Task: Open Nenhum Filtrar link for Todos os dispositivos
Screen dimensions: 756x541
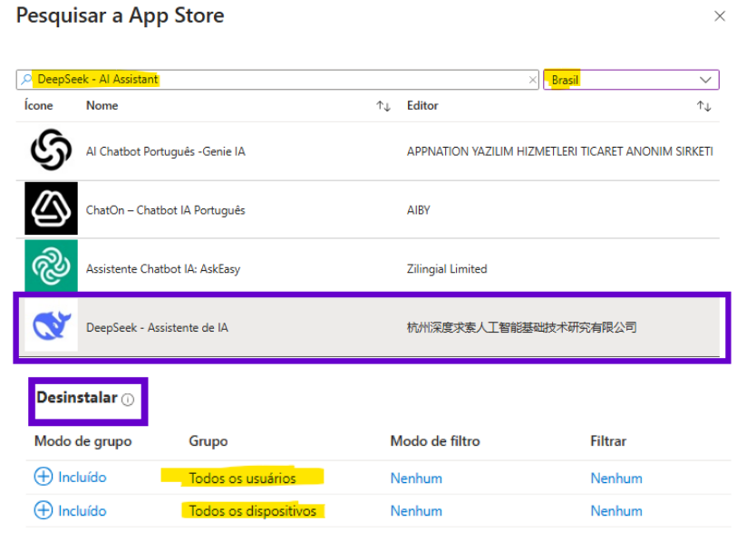Action: point(616,511)
